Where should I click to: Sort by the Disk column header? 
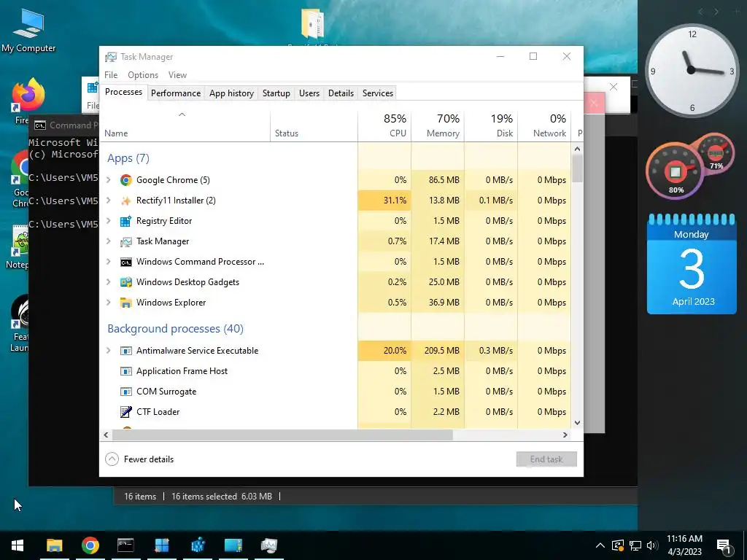click(x=491, y=125)
